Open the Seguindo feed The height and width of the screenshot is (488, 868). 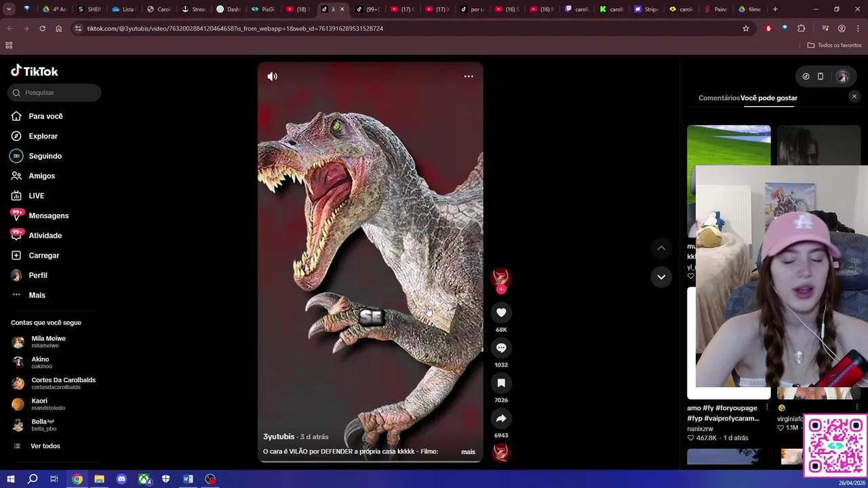pyautogui.click(x=45, y=156)
